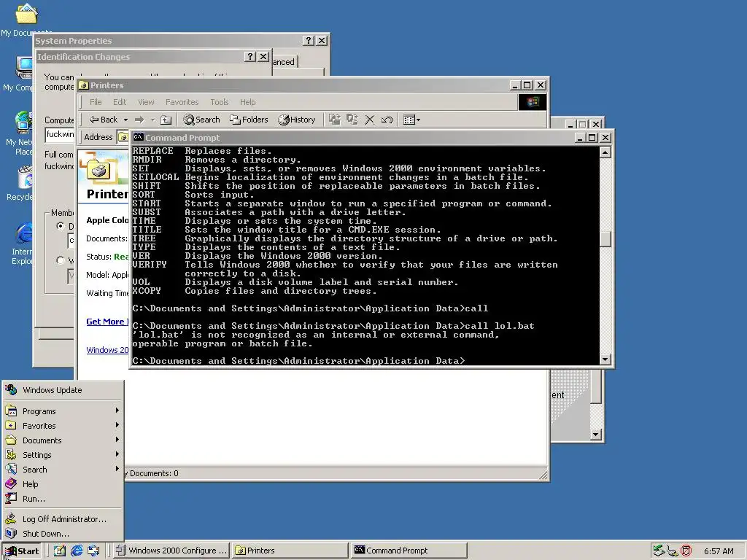This screenshot has width=747, height=560.
Task: Open the File menu in Printers window
Action: [x=96, y=102]
